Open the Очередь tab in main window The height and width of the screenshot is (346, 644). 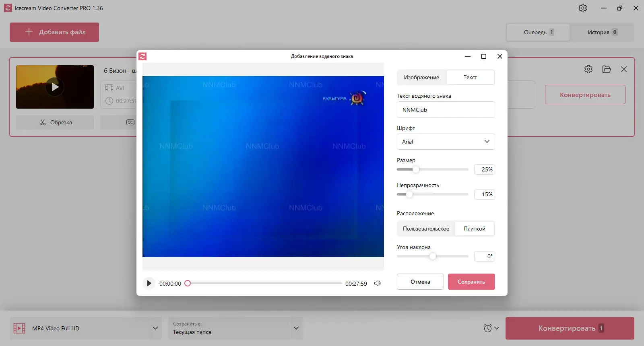click(538, 32)
